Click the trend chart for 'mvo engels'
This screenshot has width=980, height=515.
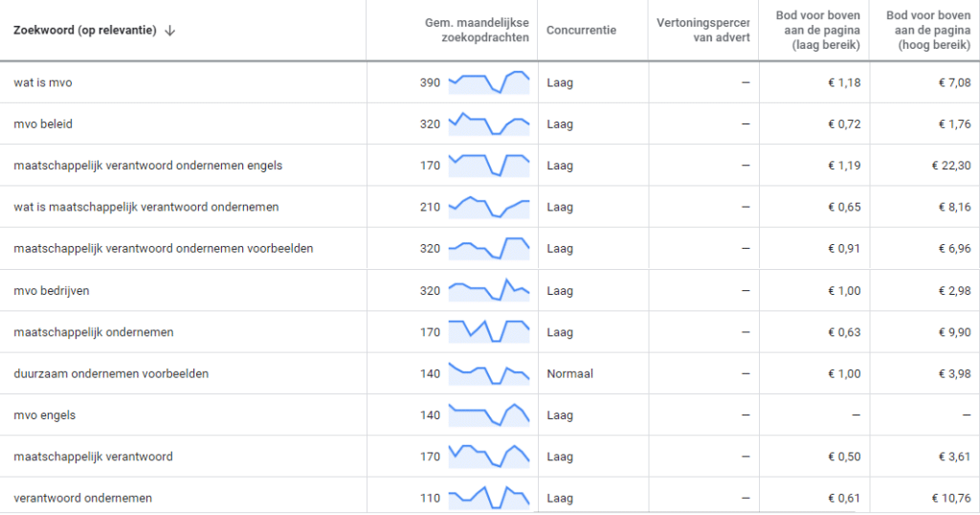tap(489, 415)
